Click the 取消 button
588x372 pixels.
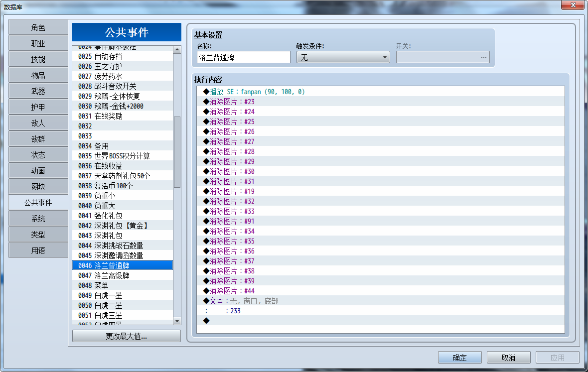pyautogui.click(x=508, y=358)
